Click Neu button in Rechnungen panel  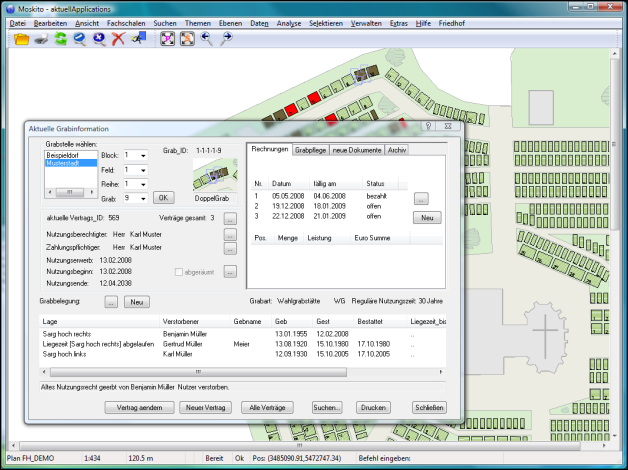coord(427,218)
